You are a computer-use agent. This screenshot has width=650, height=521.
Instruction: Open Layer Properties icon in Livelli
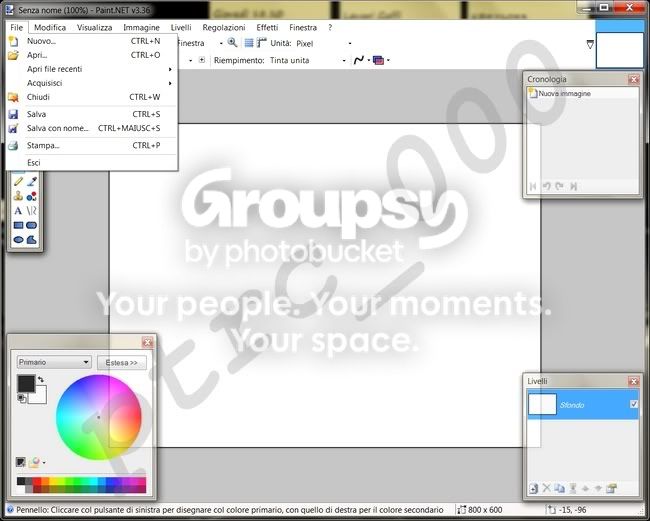(611, 488)
